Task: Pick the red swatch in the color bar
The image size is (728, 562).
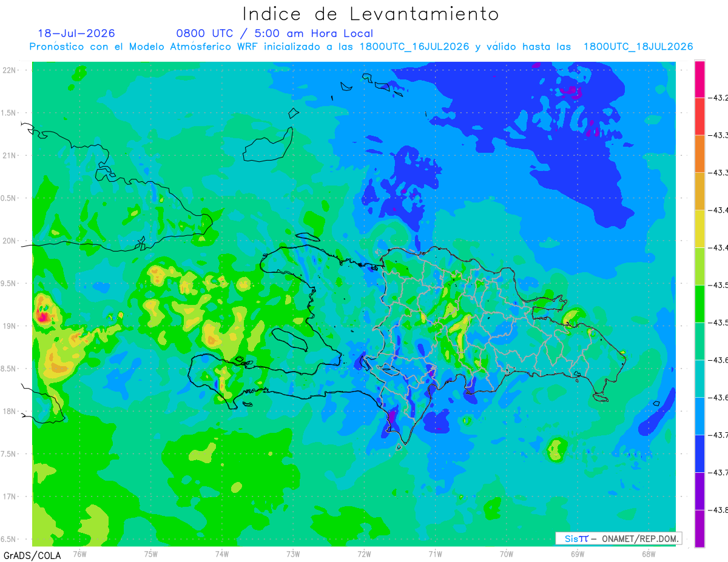Action: click(699, 116)
